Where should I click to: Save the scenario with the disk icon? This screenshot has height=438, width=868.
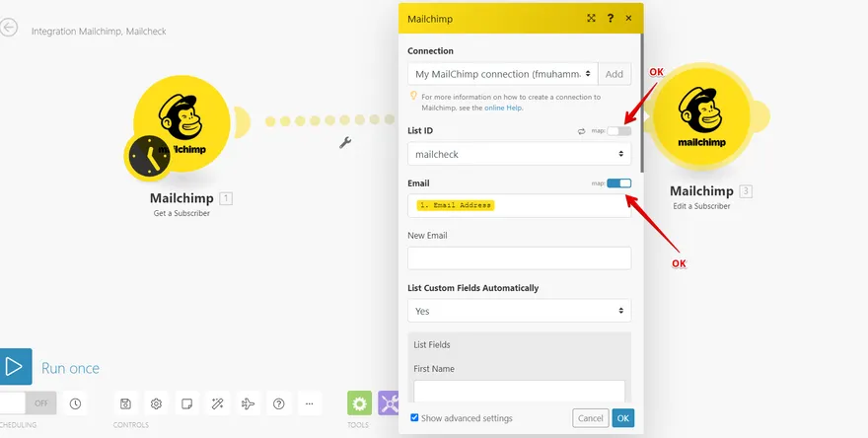(x=125, y=403)
